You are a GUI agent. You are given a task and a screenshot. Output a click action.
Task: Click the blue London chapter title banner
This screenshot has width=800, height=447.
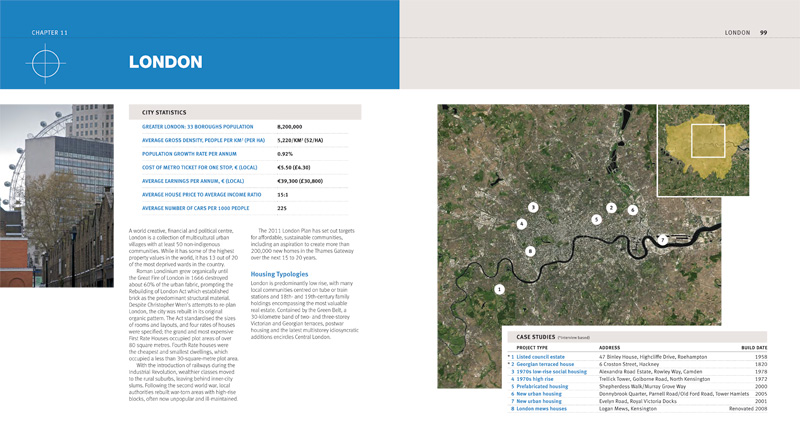(x=200, y=62)
